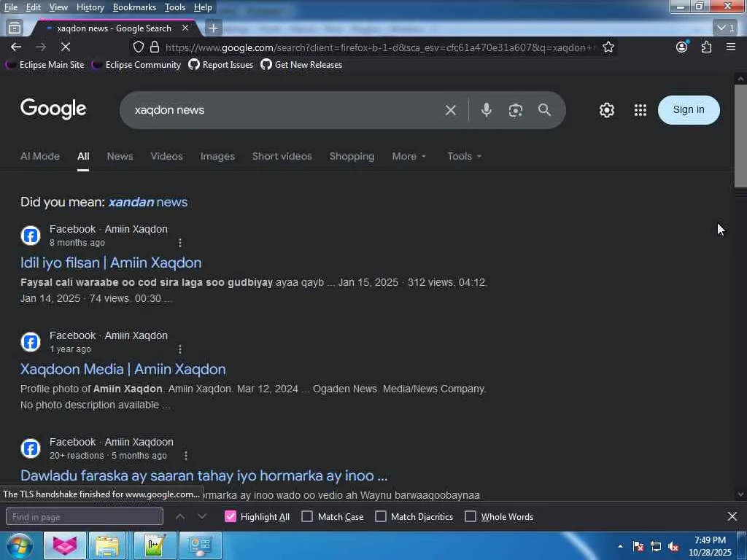This screenshot has height=560, width=747.
Task: Submit search with the magnifier icon
Action: pyautogui.click(x=544, y=110)
